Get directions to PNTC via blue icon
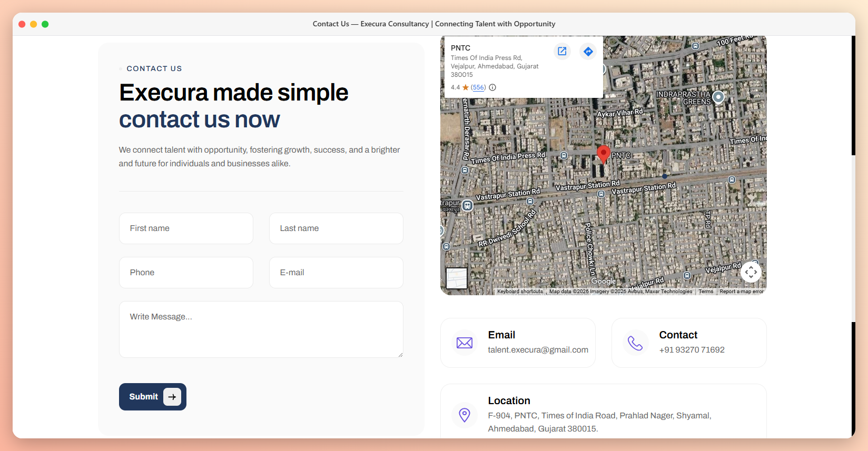Image resolution: width=868 pixels, height=451 pixels. [588, 51]
